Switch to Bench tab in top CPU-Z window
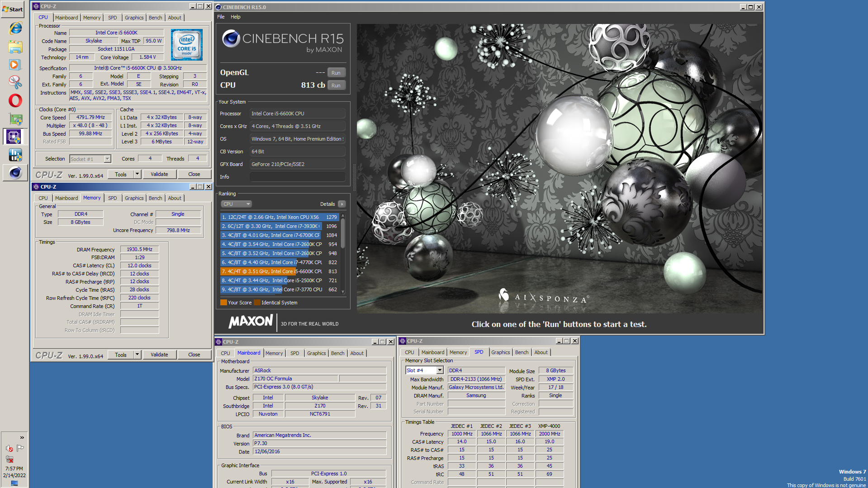This screenshot has height=488, width=868. (x=155, y=18)
